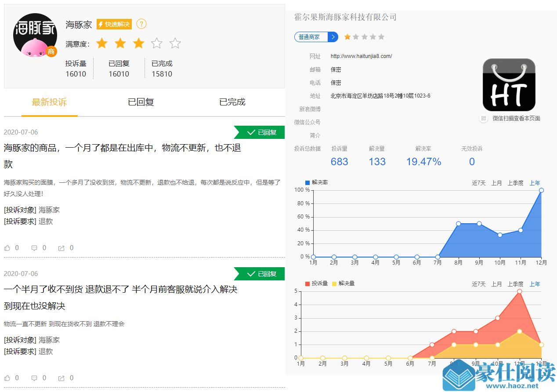557x392 pixels.
Task: Select the third satisfaction star
Action: (x=138, y=43)
